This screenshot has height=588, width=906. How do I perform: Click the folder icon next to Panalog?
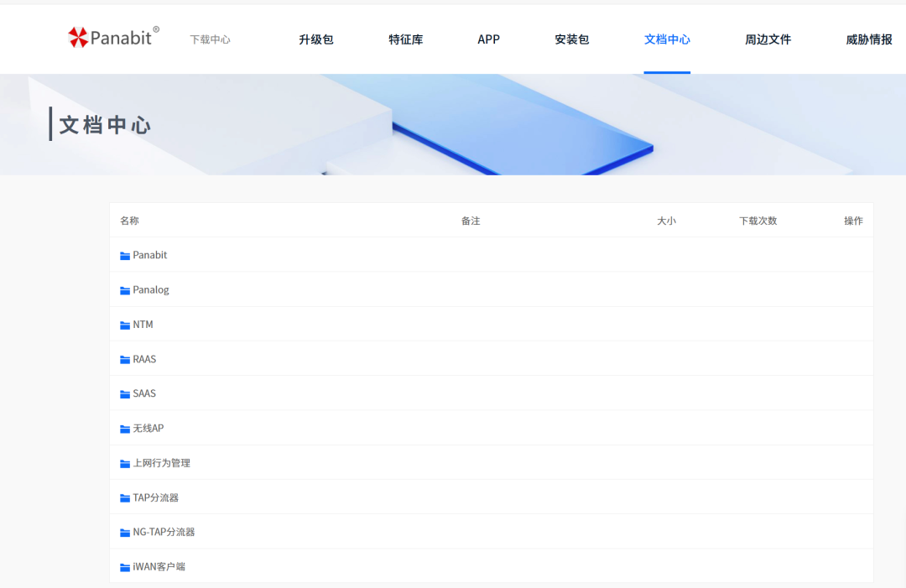tap(124, 289)
